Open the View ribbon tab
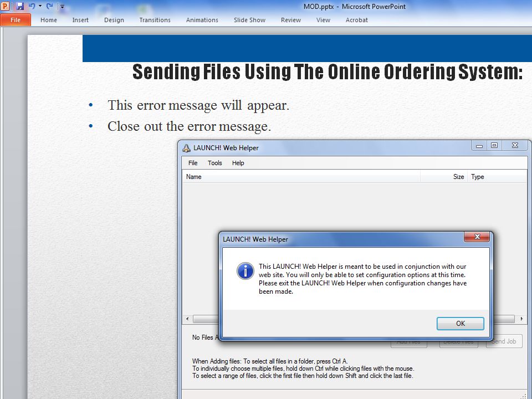 tap(323, 20)
